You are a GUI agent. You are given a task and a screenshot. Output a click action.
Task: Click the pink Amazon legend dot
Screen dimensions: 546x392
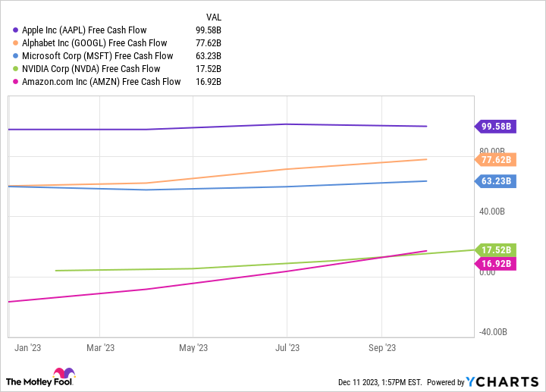click(x=15, y=82)
